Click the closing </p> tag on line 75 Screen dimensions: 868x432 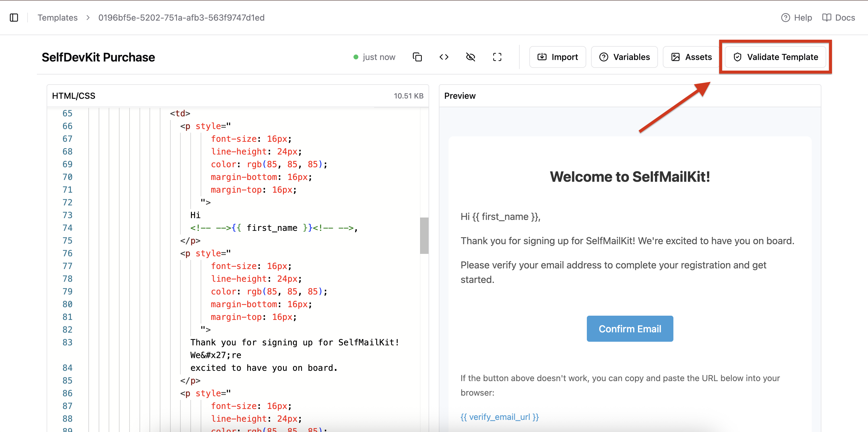(190, 241)
